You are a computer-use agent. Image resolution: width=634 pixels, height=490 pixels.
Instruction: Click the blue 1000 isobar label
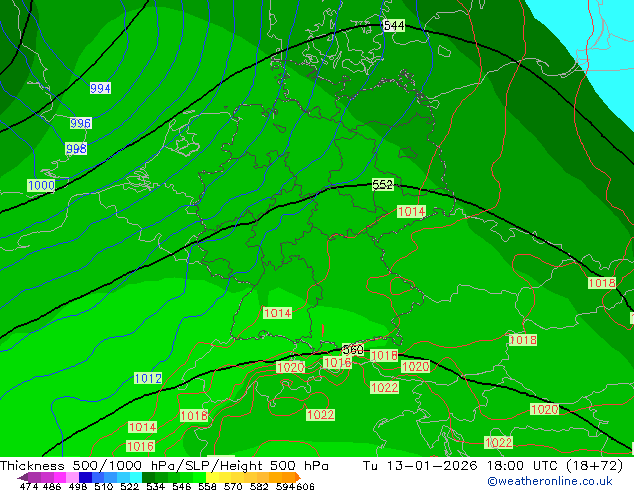(41, 186)
